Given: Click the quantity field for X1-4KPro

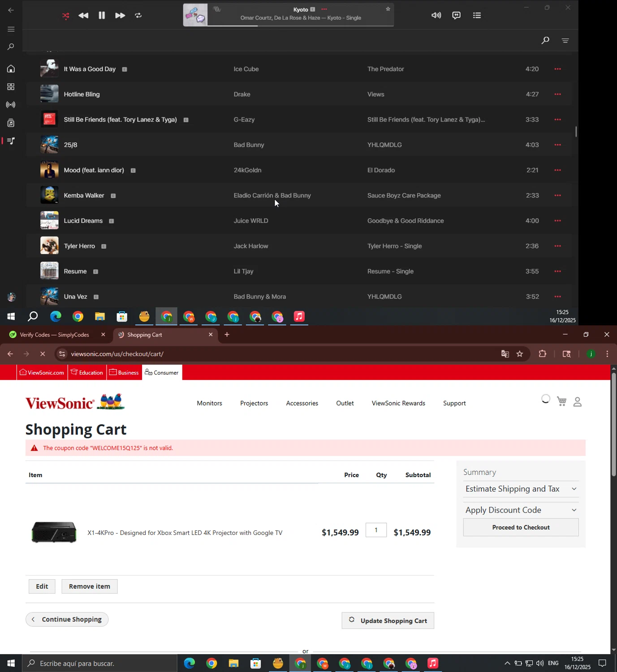Looking at the screenshot, I should click(376, 530).
